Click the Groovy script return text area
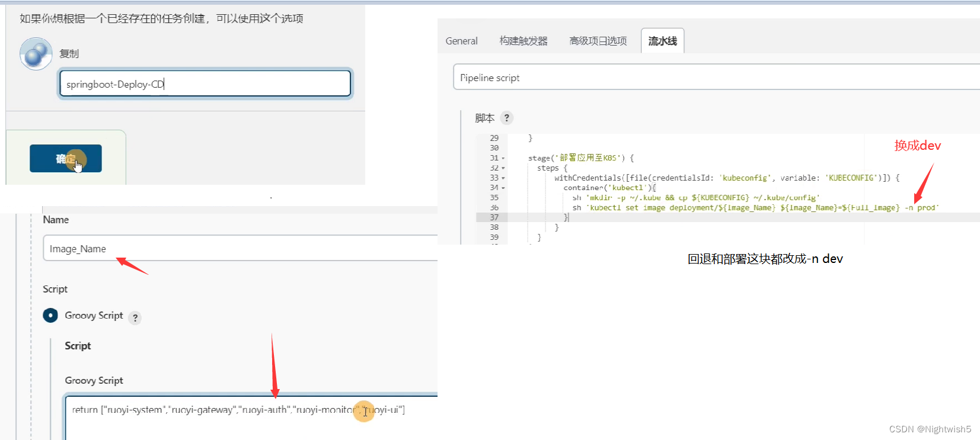 [251, 418]
